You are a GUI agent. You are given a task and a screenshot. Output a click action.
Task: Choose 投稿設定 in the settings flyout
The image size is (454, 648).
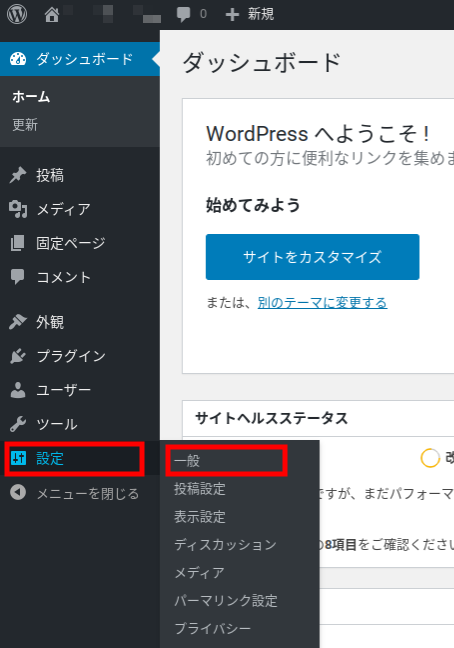click(x=200, y=488)
